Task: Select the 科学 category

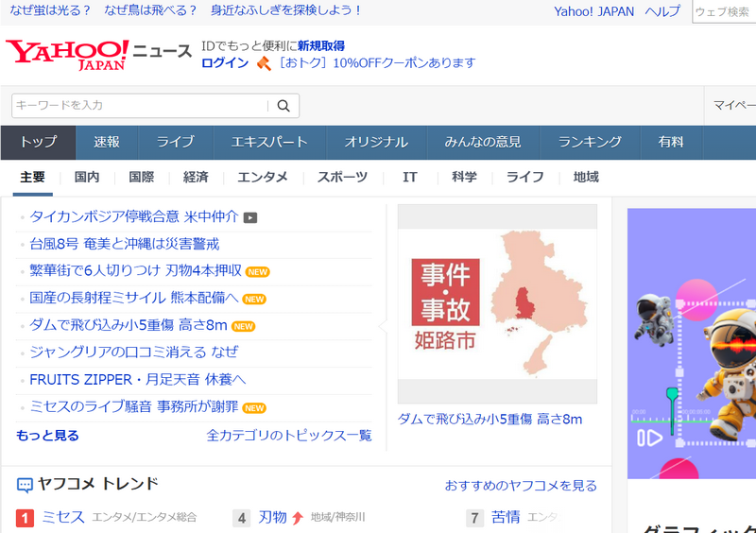Action: point(464,178)
